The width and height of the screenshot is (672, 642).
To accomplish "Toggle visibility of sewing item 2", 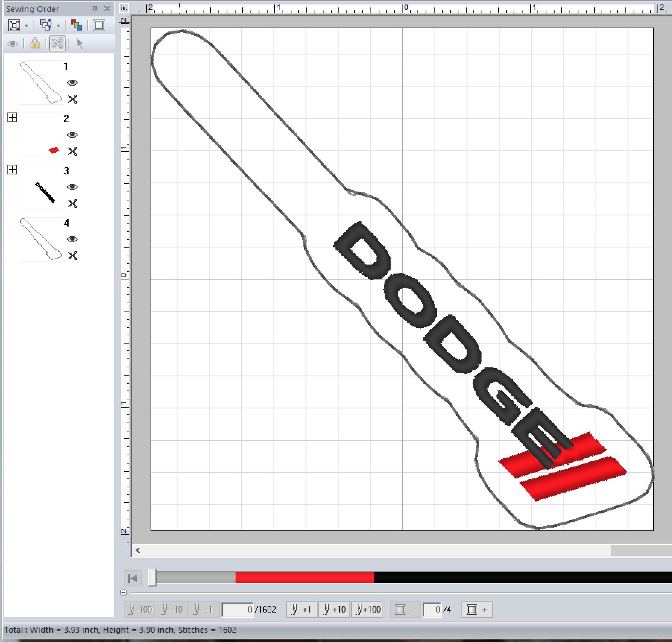I will tap(72, 135).
